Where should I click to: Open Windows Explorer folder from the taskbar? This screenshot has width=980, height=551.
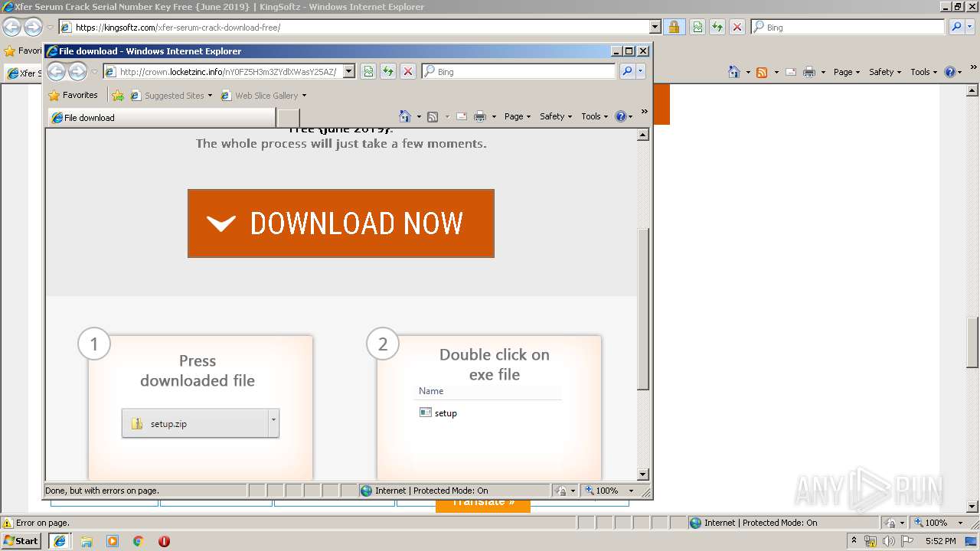pos(87,541)
